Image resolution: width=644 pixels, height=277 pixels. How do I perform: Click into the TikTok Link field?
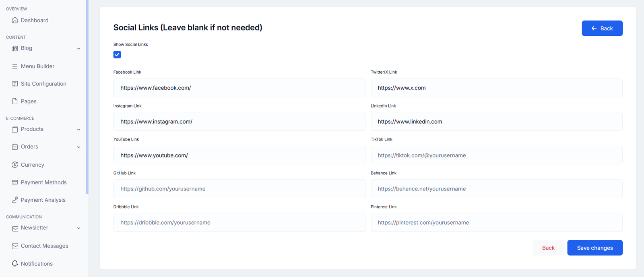pyautogui.click(x=497, y=155)
